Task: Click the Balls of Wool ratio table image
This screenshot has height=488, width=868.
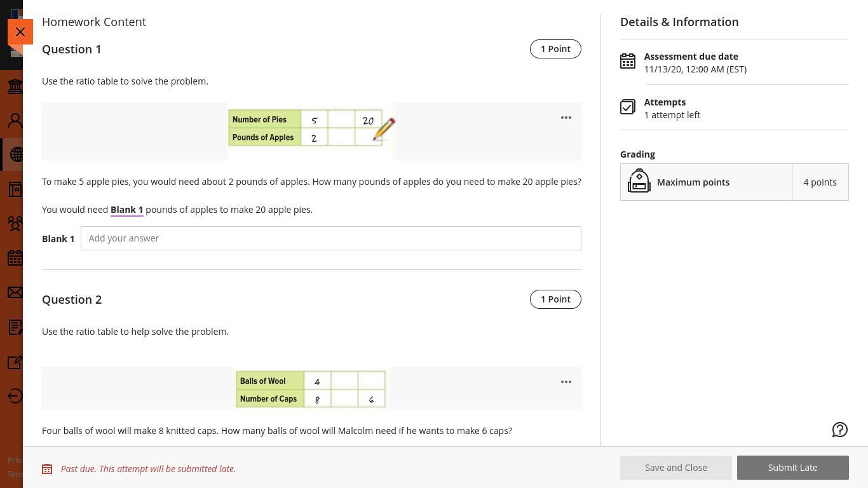Action: point(311,389)
